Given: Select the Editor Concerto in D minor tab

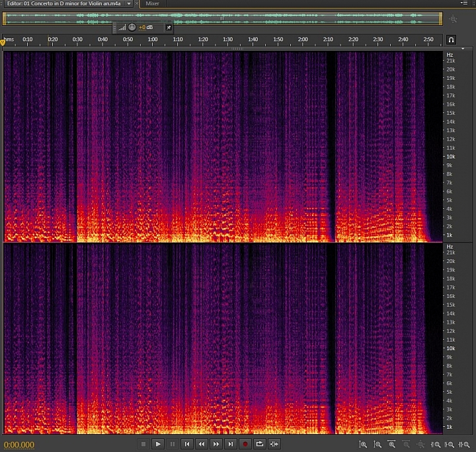Looking at the screenshot, I should click(64, 3).
